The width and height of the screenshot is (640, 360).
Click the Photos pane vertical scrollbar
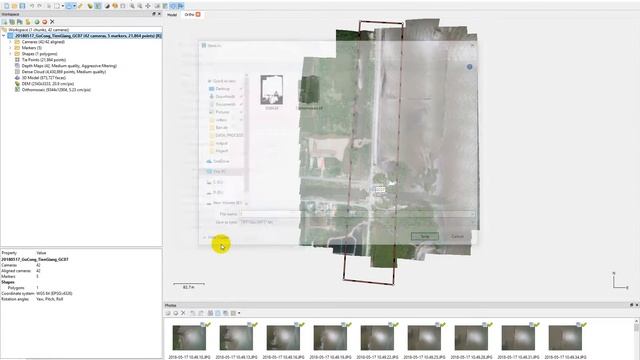636,340
